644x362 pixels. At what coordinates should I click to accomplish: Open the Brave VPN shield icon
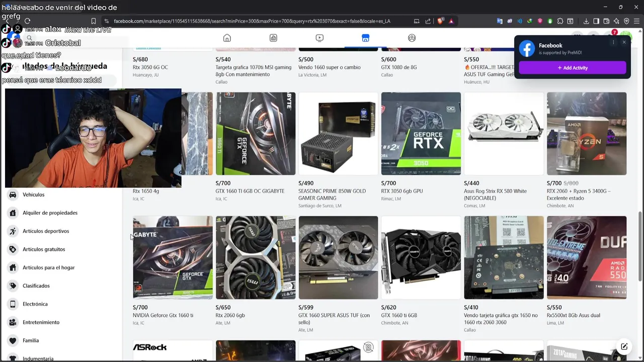tap(626, 21)
